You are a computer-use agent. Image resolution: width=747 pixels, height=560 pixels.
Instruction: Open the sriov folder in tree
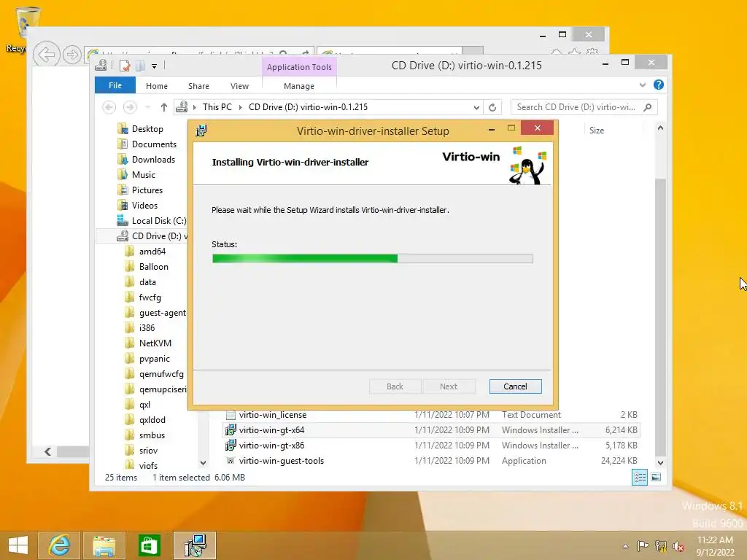coord(148,450)
